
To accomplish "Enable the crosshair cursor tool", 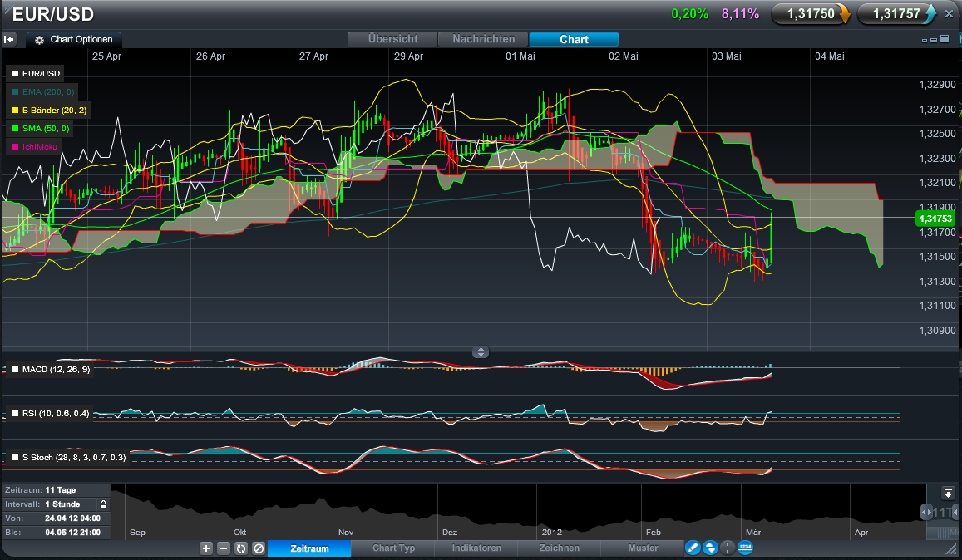I will (x=728, y=548).
